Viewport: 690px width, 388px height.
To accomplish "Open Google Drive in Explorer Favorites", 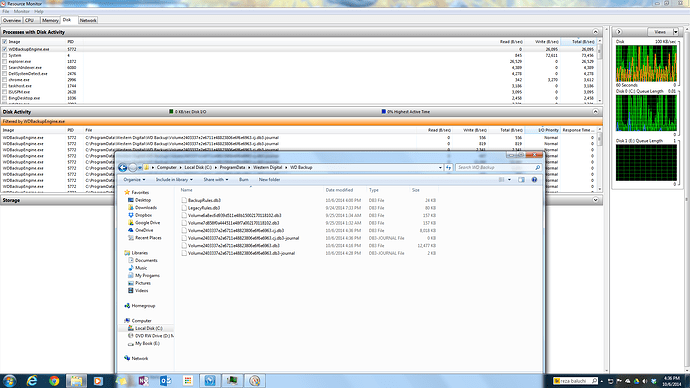I will tap(144, 223).
